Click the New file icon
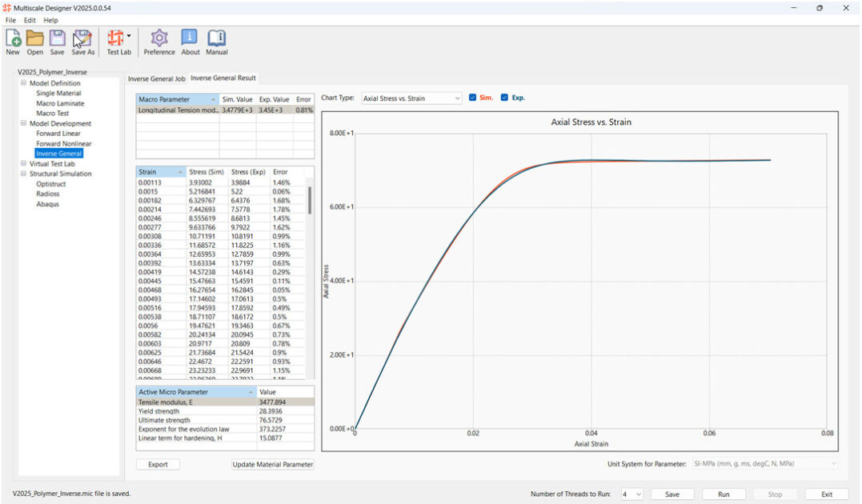The height and width of the screenshot is (504, 862). (13, 38)
